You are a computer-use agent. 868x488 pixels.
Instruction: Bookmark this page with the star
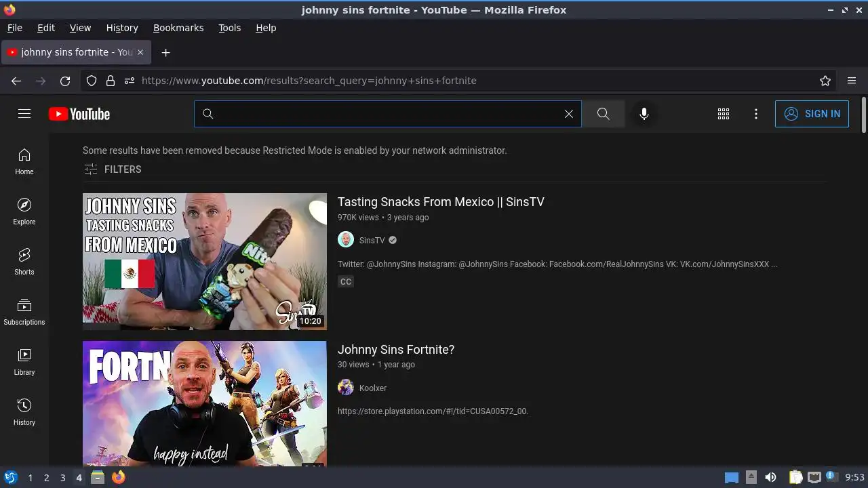coord(825,81)
